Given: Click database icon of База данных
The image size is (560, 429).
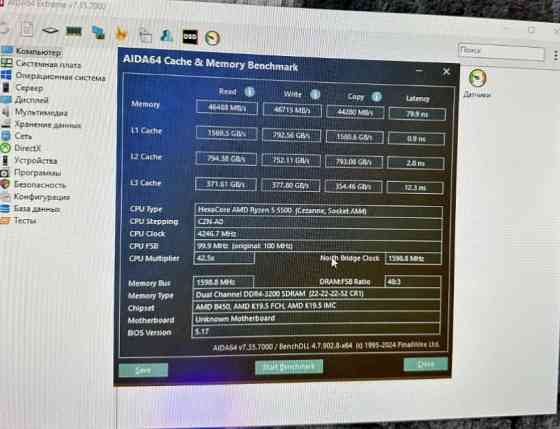Looking at the screenshot, I should (5, 208).
